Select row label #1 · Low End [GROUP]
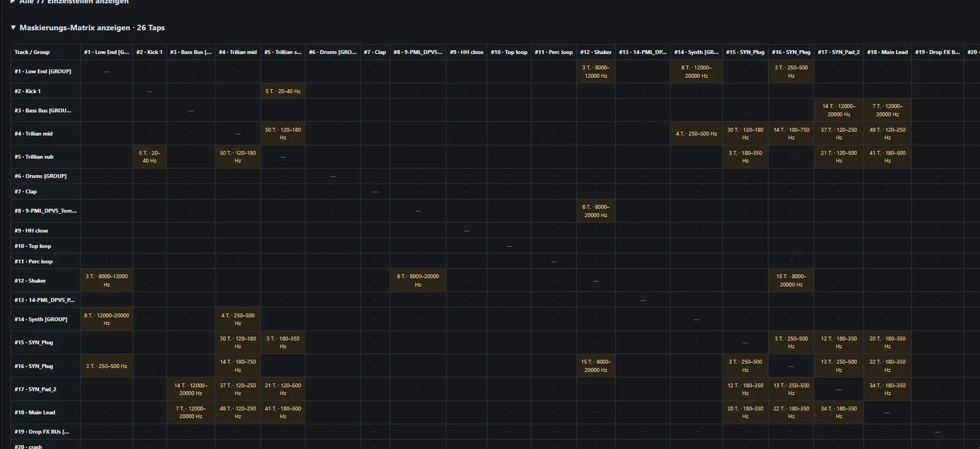This screenshot has height=449, width=980. [x=45, y=72]
